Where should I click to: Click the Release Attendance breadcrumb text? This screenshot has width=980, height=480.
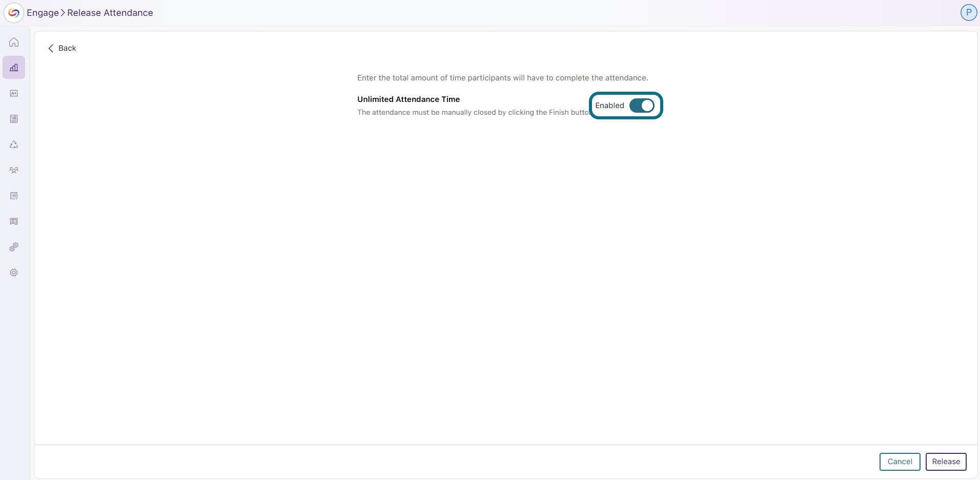[x=110, y=13]
